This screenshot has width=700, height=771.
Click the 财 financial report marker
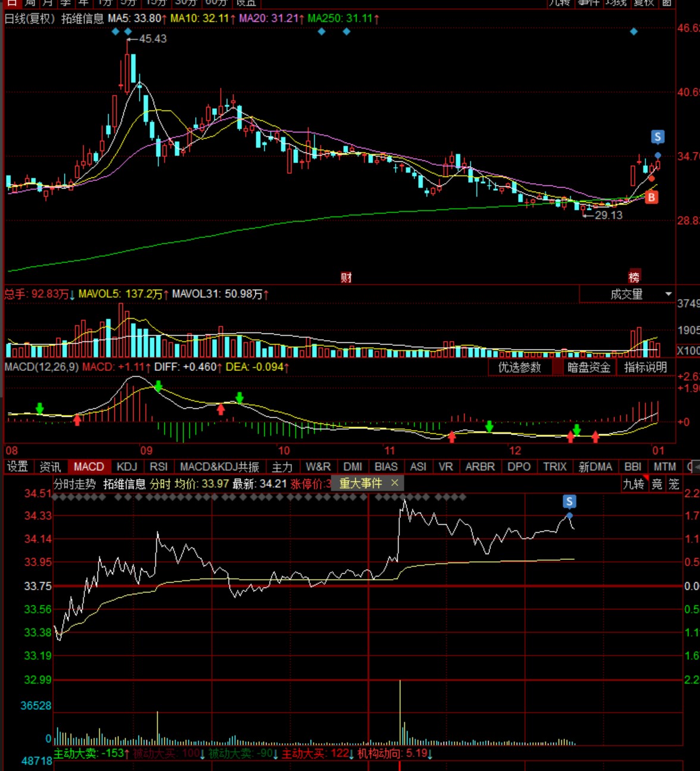346,278
